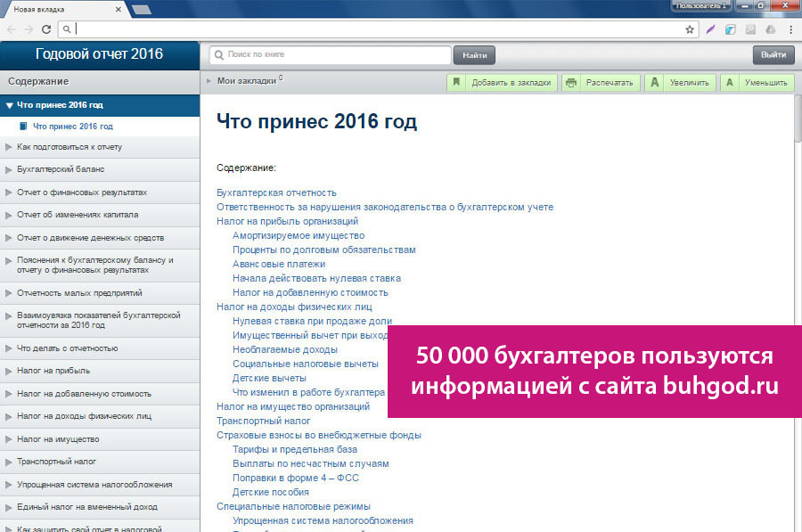Select Пояснения к бухгалтерскому балансу sidebar item

pos(100,265)
